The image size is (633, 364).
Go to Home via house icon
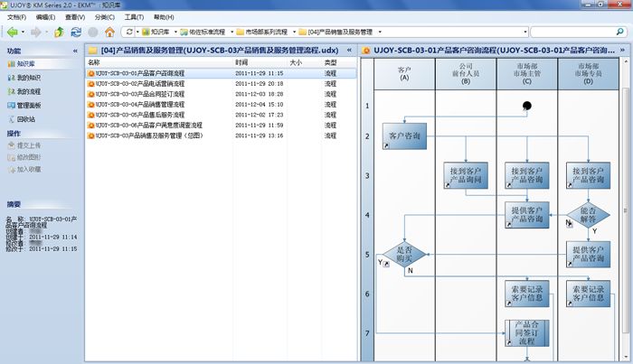(x=109, y=32)
